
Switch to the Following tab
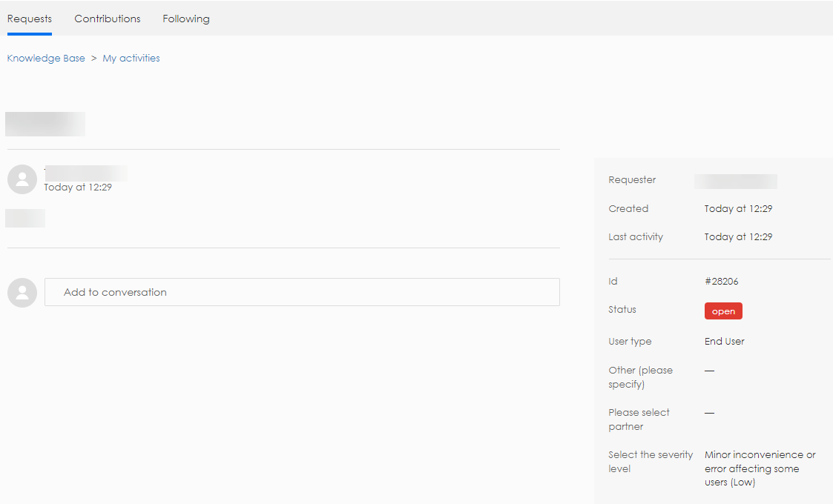[x=185, y=19]
